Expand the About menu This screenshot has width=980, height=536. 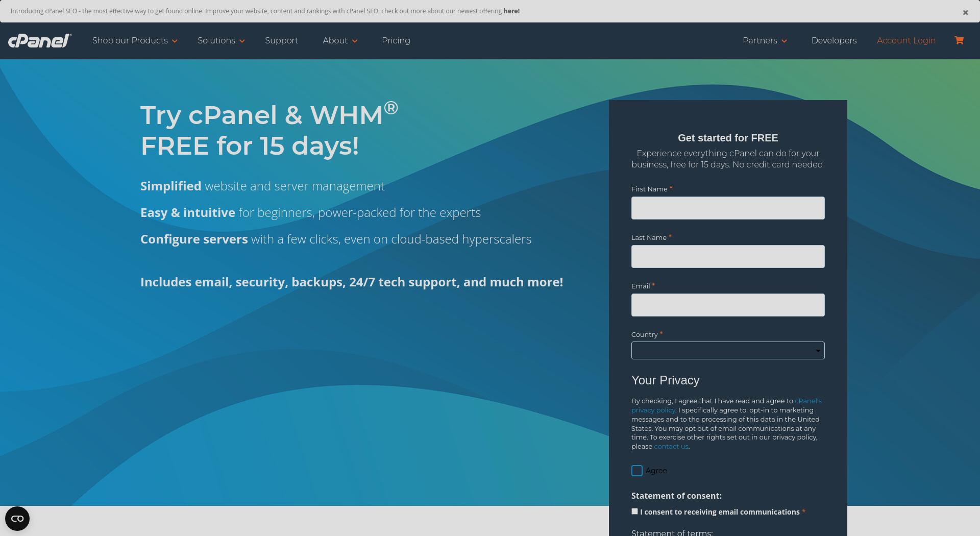coord(340,40)
